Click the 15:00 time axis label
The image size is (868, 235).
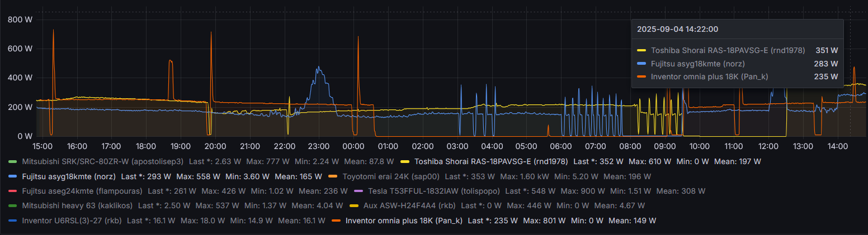point(42,146)
